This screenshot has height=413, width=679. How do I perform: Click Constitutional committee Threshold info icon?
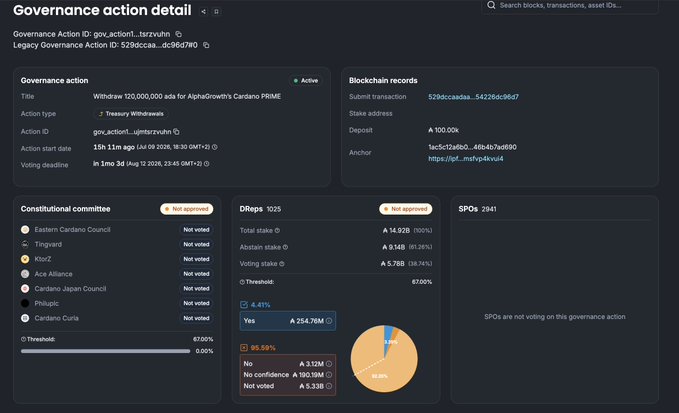(x=23, y=339)
